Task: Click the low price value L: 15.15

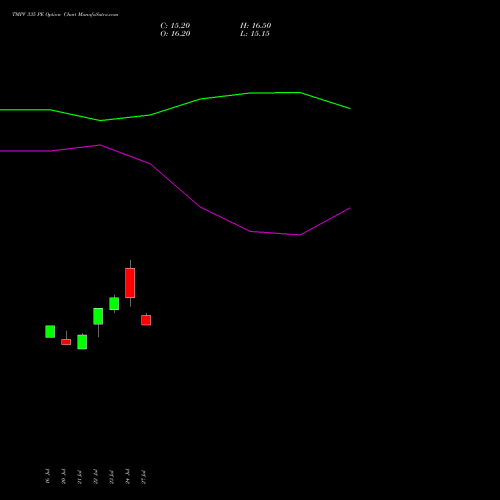Action: pos(255,34)
